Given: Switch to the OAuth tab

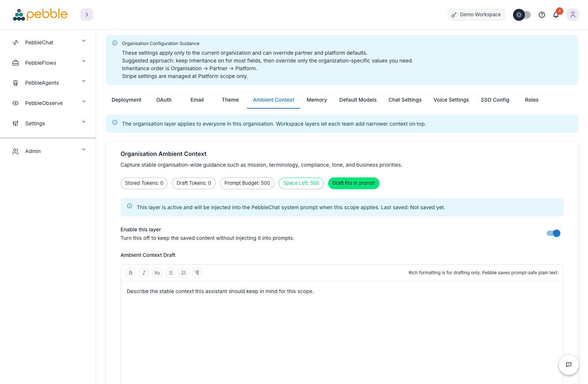Looking at the screenshot, I should pyautogui.click(x=164, y=100).
